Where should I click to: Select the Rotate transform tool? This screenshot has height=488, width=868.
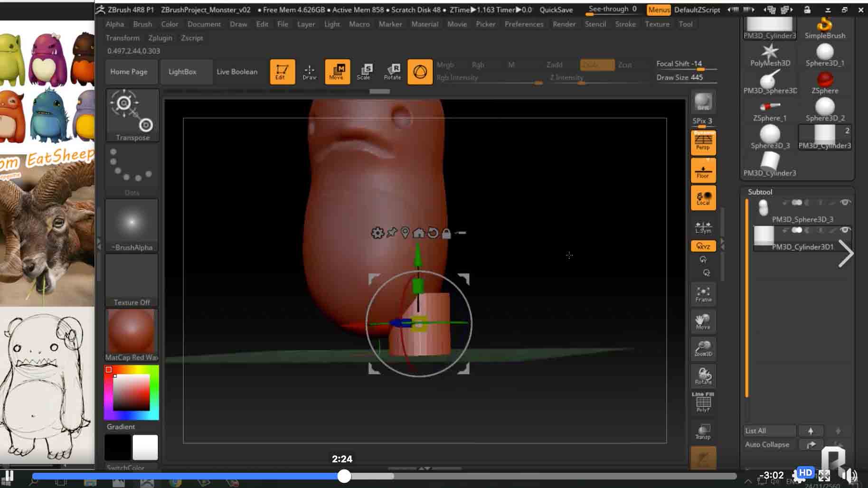tap(392, 72)
